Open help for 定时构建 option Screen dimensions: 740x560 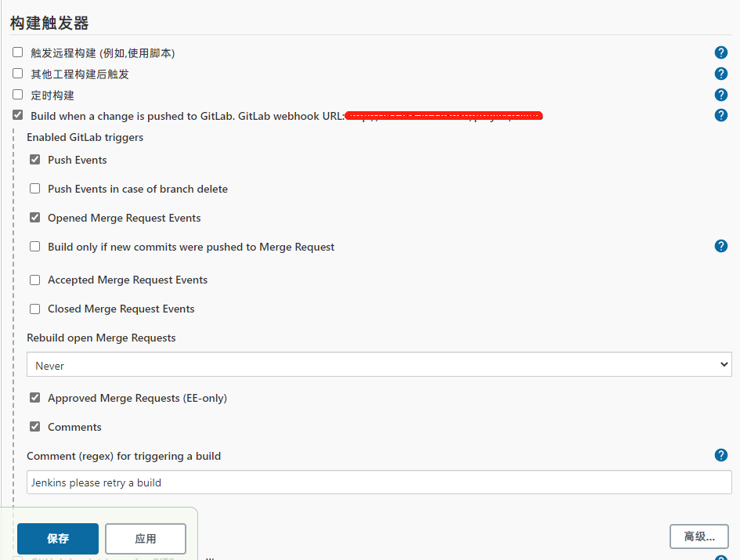(720, 95)
